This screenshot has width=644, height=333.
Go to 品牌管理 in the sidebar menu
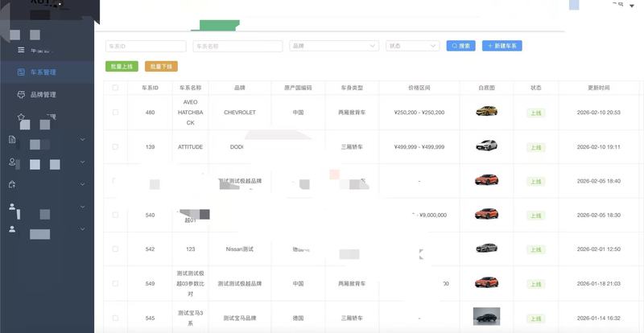pos(43,95)
